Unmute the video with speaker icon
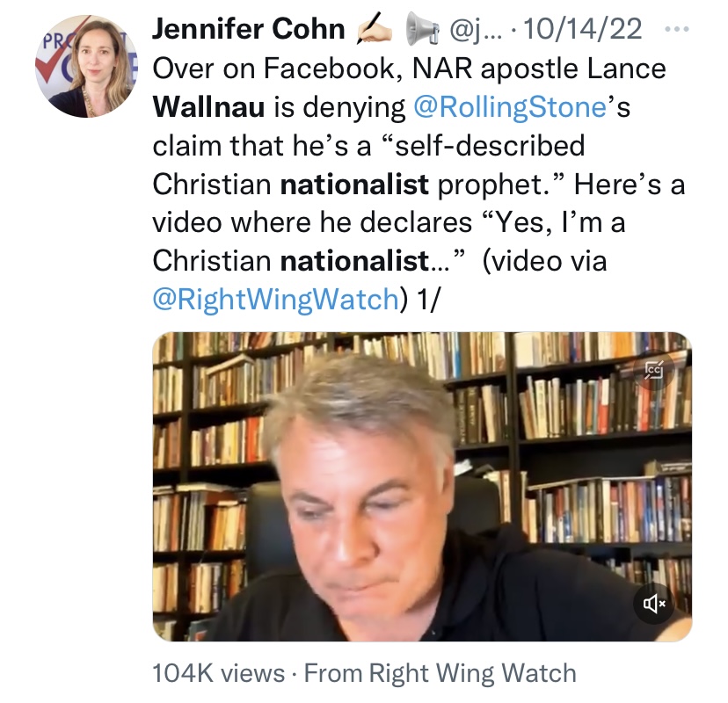Screen dimensions: 728x703 [x=654, y=603]
